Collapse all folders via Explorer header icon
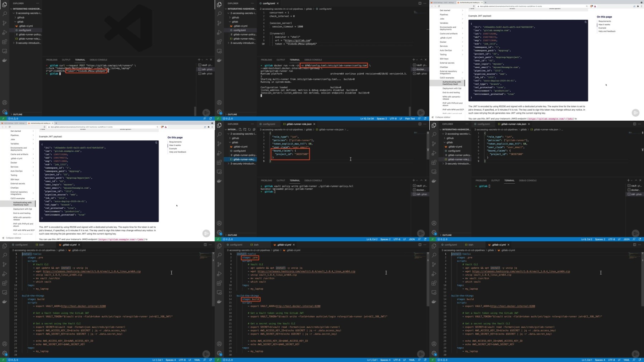The width and height of the screenshot is (644, 362). pyautogui.click(x=254, y=130)
